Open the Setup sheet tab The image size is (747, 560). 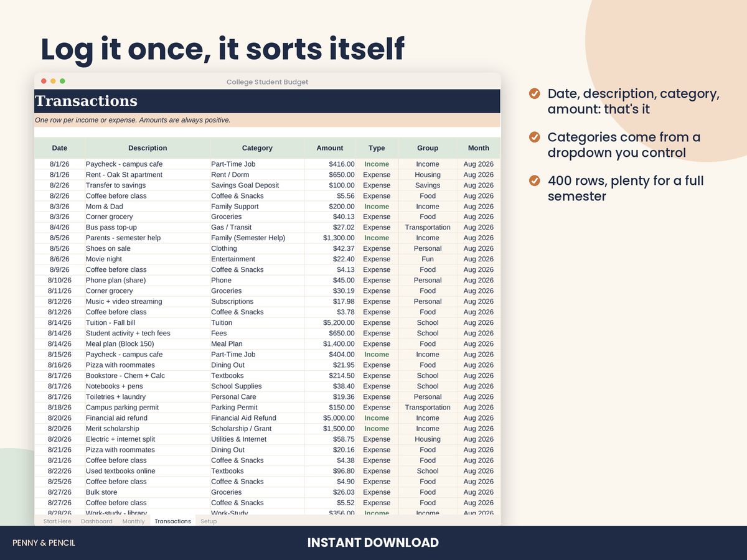pos(209,521)
